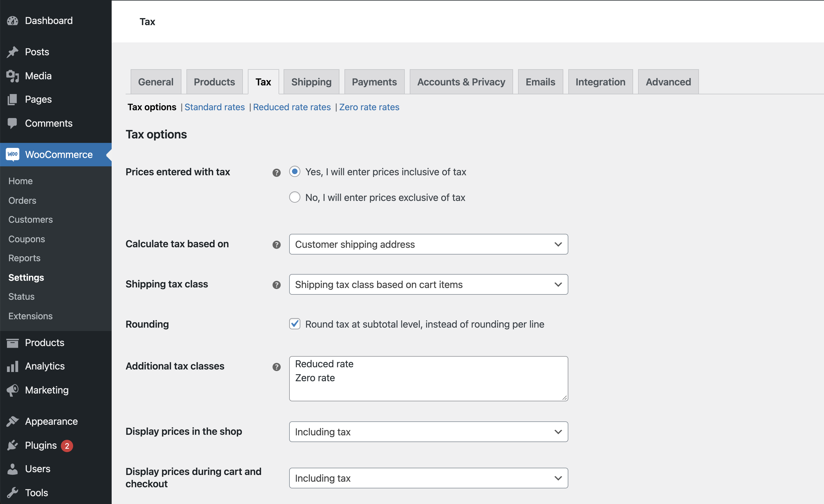Click the Marketing megaphone icon
The width and height of the screenshot is (824, 504).
[x=13, y=390]
